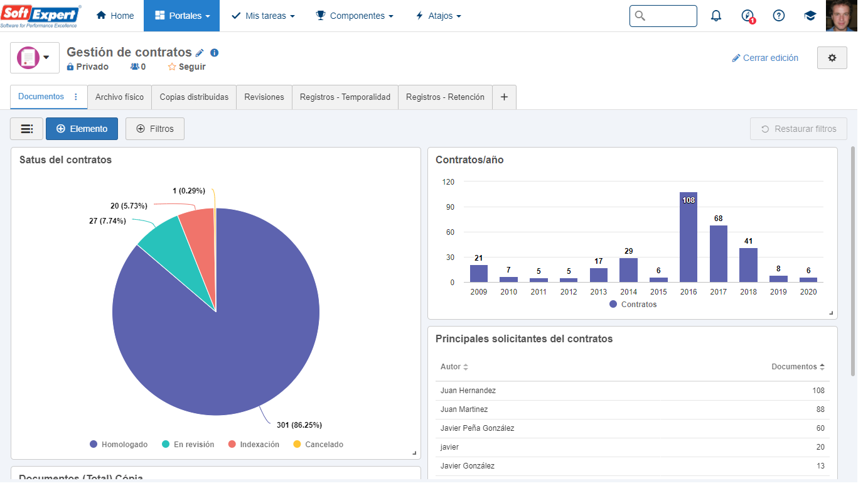The width and height of the screenshot is (868, 493).
Task: Add a new tab with the plus icon
Action: coord(504,97)
